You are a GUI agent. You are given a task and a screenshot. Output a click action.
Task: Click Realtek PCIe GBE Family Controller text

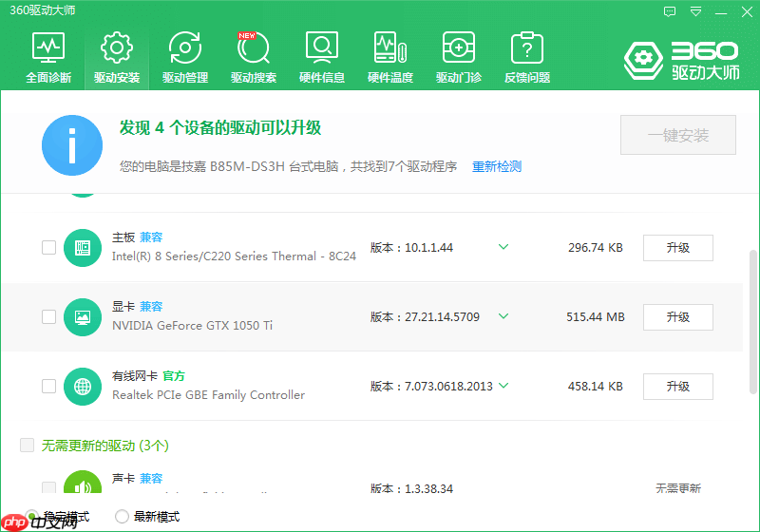coord(208,395)
